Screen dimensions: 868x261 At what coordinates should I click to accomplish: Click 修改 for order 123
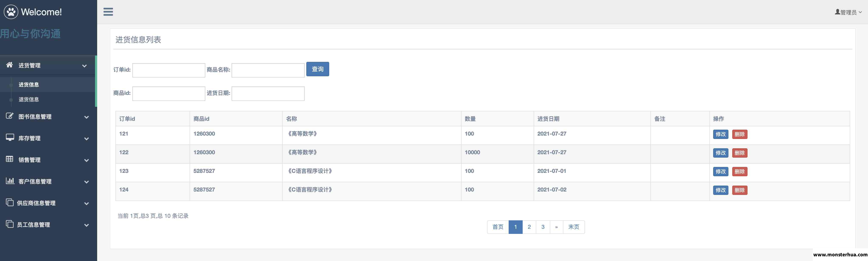[x=720, y=172]
